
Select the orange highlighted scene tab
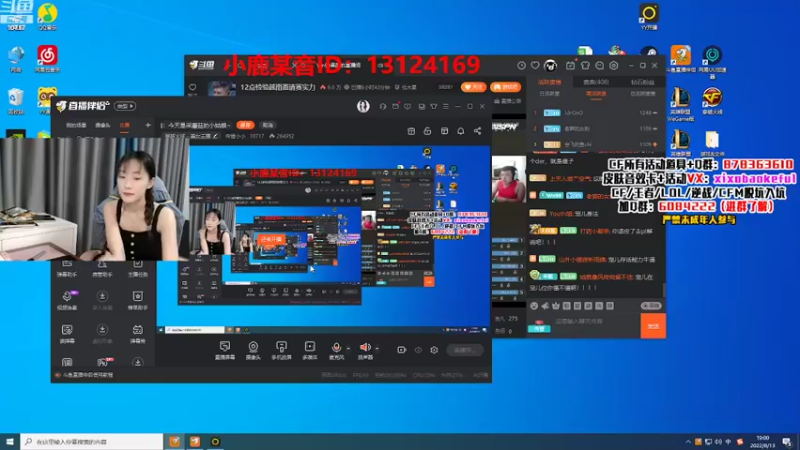tap(124, 125)
